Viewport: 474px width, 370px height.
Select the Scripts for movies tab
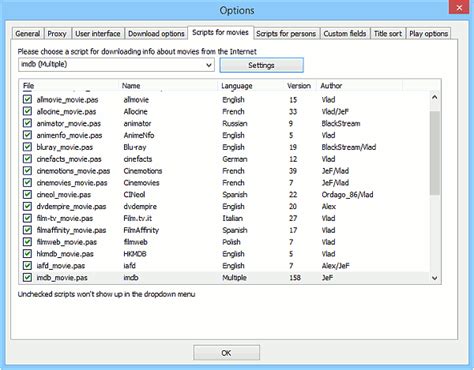coord(220,32)
